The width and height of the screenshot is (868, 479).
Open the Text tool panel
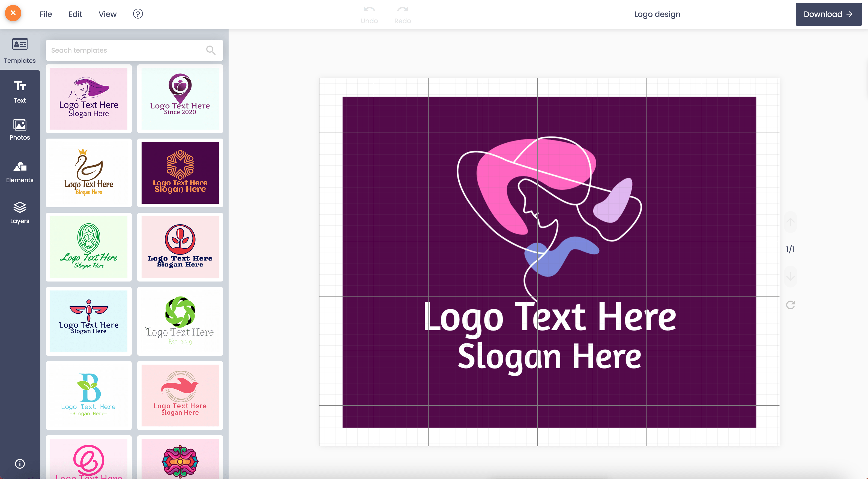[x=20, y=92]
